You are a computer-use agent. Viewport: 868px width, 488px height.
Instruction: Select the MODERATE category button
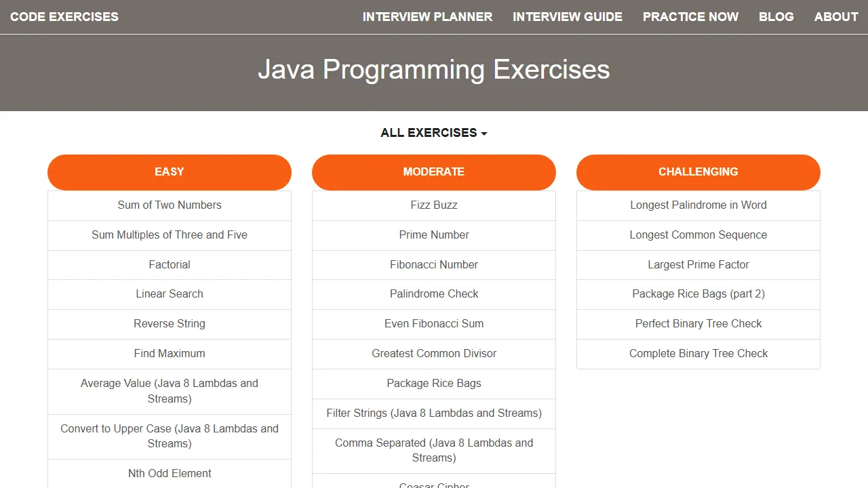434,172
